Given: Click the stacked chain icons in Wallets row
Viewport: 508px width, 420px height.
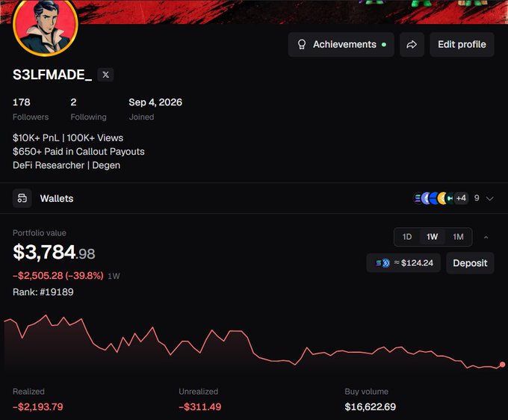Looking at the screenshot, I should tap(434, 198).
